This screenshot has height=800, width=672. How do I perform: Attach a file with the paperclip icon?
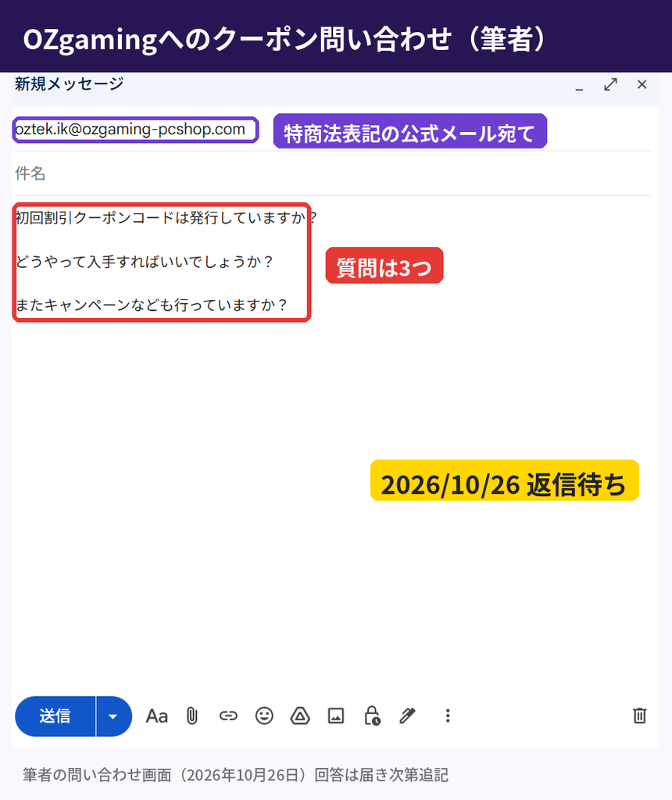point(192,716)
